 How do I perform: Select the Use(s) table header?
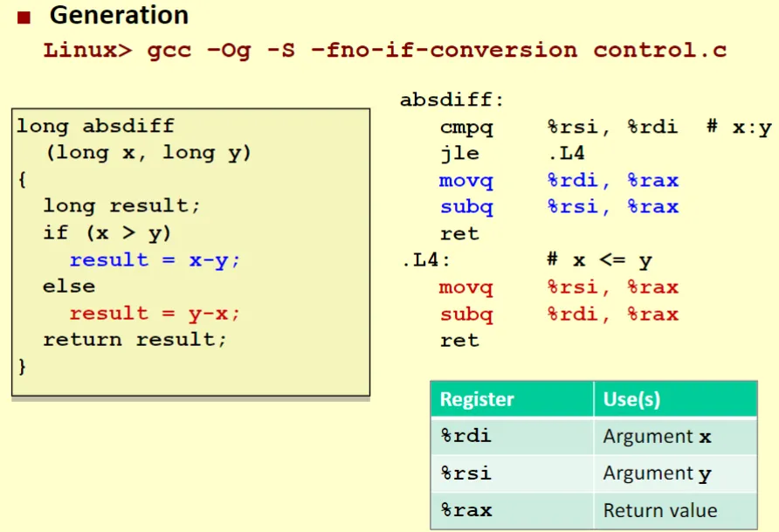[x=631, y=399]
